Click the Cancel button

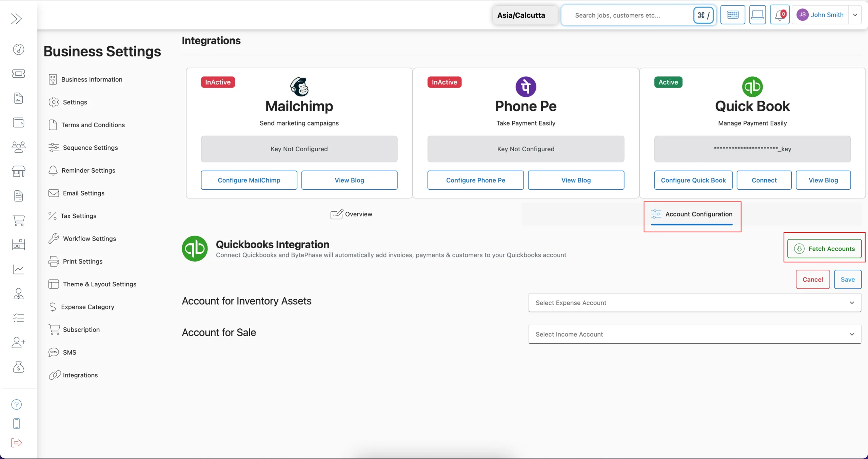812,279
